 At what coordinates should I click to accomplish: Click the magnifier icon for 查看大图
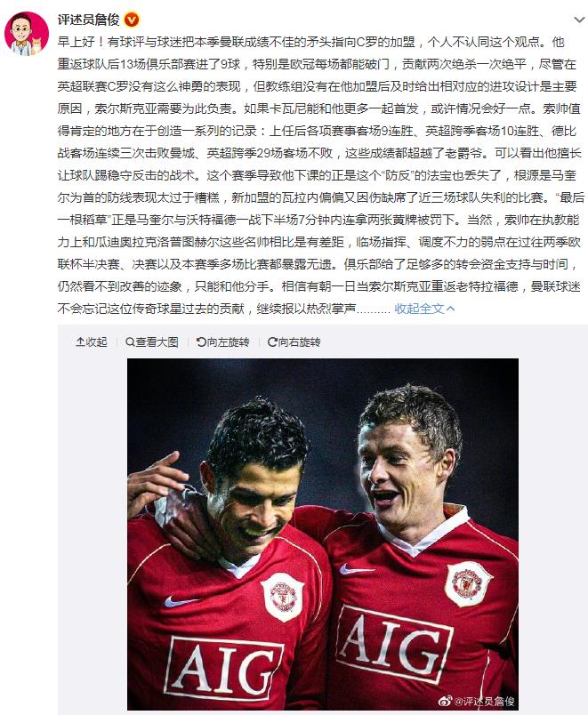(130, 341)
